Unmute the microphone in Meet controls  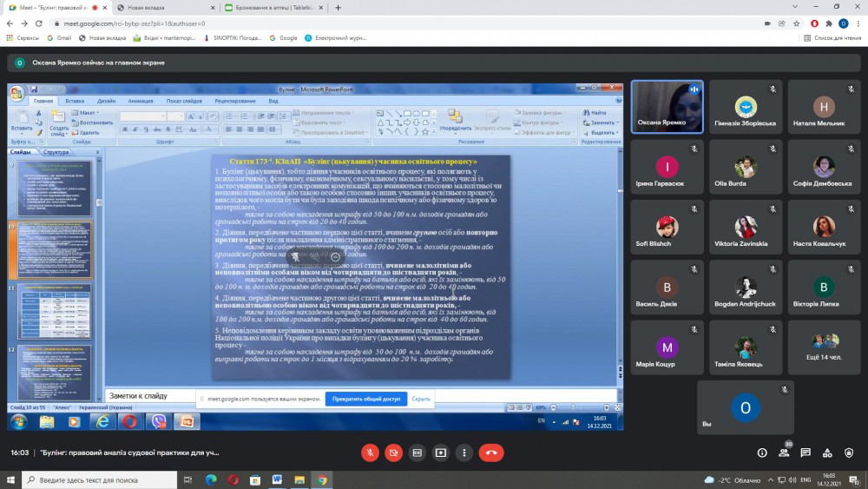(x=371, y=453)
